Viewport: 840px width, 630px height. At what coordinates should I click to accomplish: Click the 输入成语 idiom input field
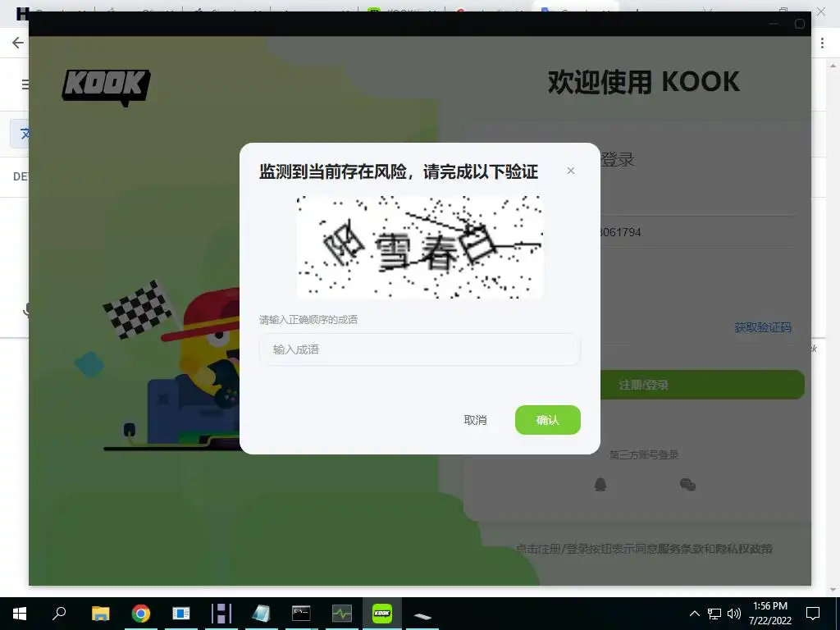(x=419, y=349)
